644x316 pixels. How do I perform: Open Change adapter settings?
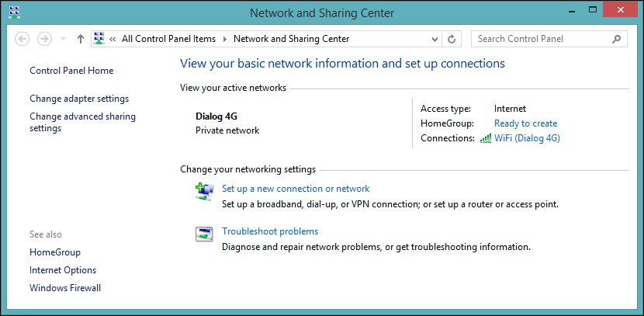pyautogui.click(x=79, y=99)
